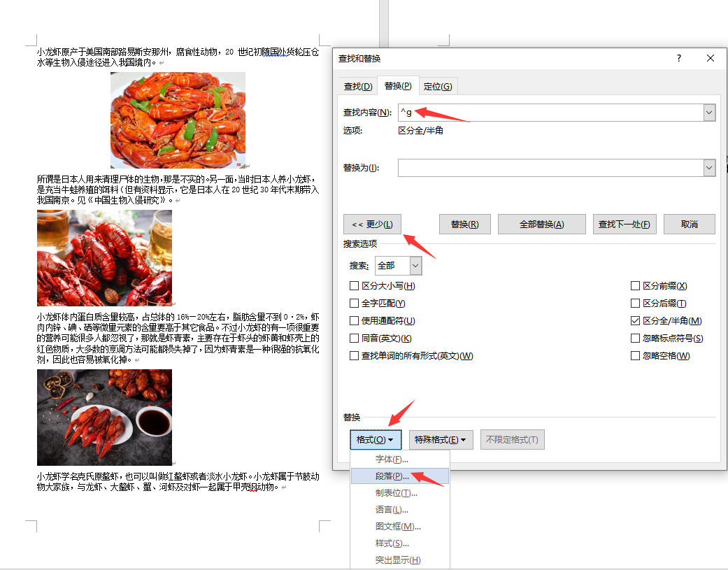This screenshot has height=570, width=728.
Task: Click the paragraph starting 小龙虾学名克氏原螯虾
Action: tap(178, 482)
